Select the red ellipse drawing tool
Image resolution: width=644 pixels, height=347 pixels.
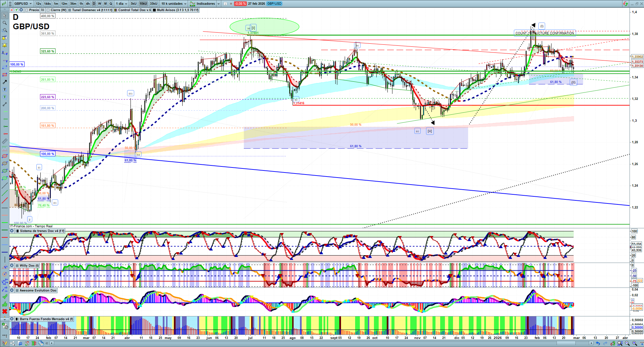[x=5, y=156]
